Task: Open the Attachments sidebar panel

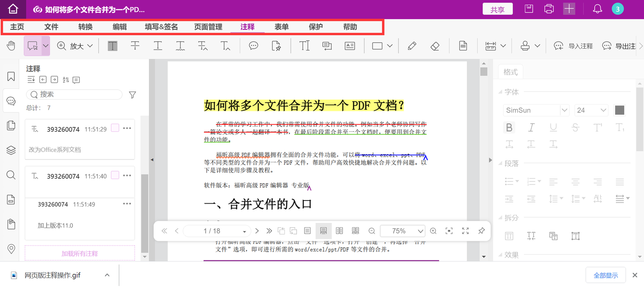Action: 11,224
